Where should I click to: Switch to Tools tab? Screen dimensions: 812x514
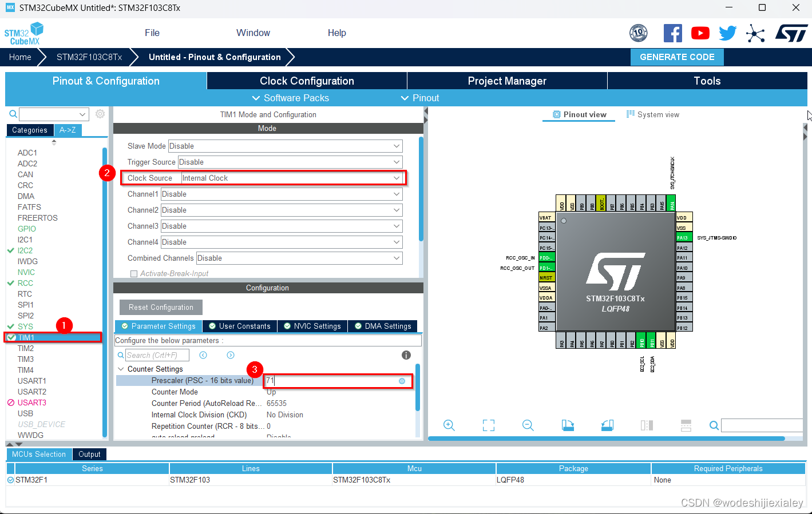pyautogui.click(x=707, y=81)
